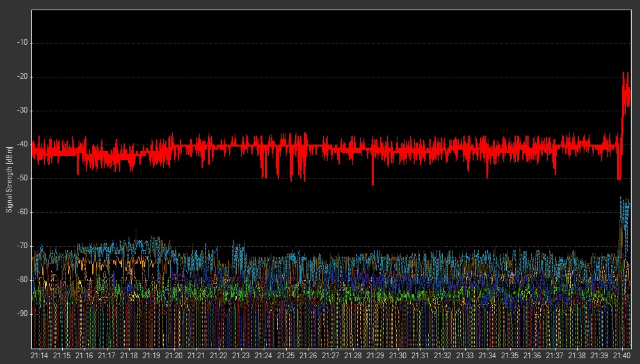Click the 21:14 time label
Screen dimensions: 640x364
[x=40, y=355]
